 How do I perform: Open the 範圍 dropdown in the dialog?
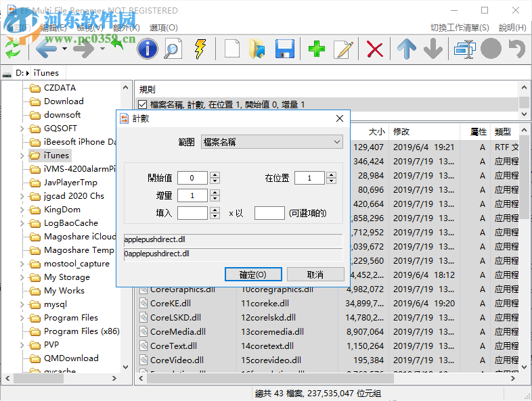pyautogui.click(x=272, y=142)
